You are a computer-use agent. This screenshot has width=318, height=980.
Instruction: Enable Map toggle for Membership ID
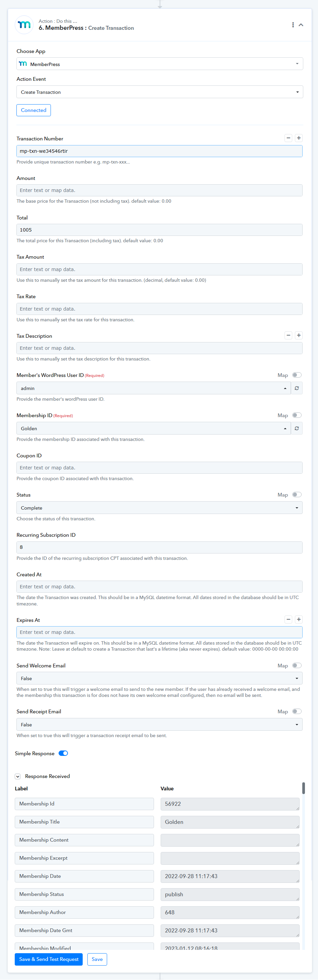pyautogui.click(x=297, y=415)
